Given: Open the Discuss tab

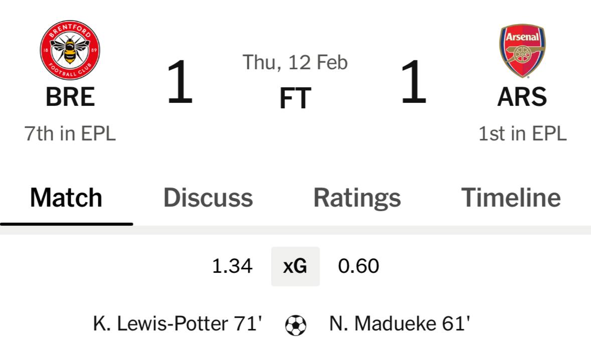Looking at the screenshot, I should (208, 198).
